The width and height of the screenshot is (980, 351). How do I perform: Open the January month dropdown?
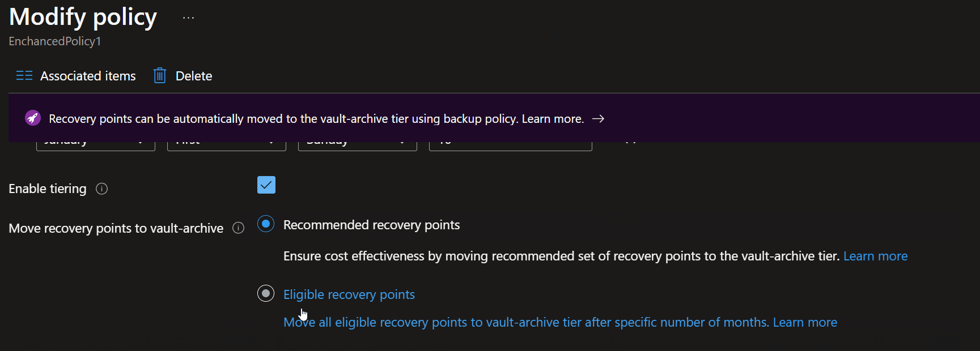[95, 143]
